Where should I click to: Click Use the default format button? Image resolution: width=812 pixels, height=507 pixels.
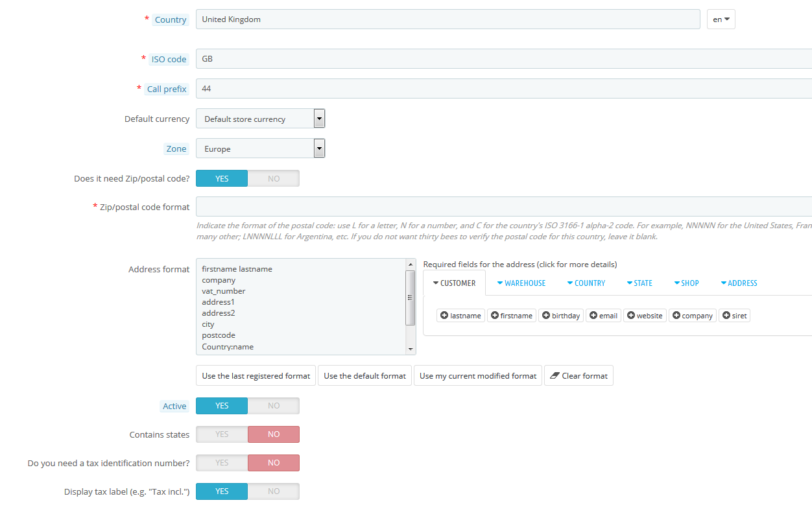(364, 376)
